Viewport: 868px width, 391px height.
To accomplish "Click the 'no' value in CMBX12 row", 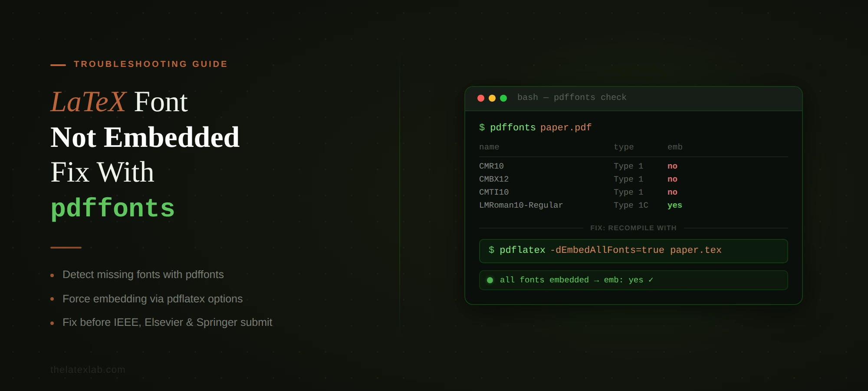I will (x=672, y=179).
